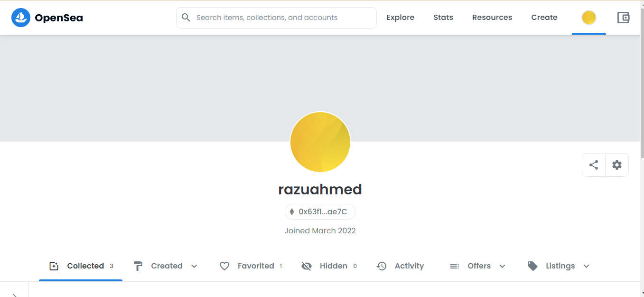This screenshot has width=644, height=297.
Task: Switch to the Collected tab
Action: point(81,266)
